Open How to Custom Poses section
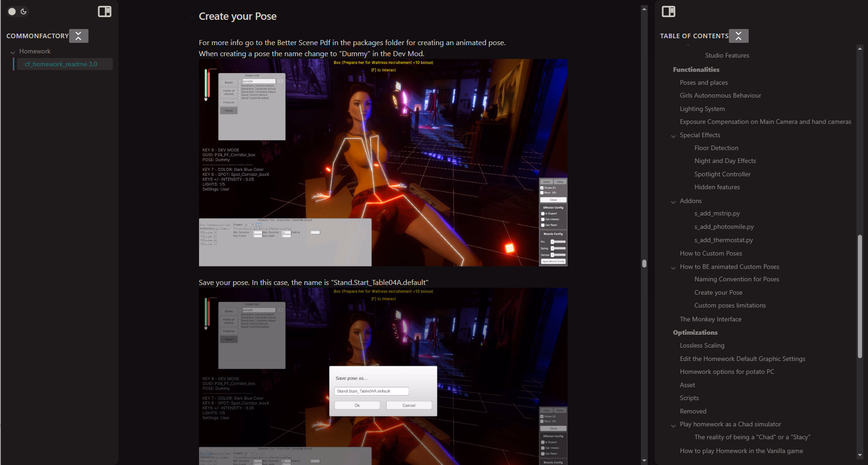Image resolution: width=868 pixels, height=465 pixels. click(x=711, y=253)
